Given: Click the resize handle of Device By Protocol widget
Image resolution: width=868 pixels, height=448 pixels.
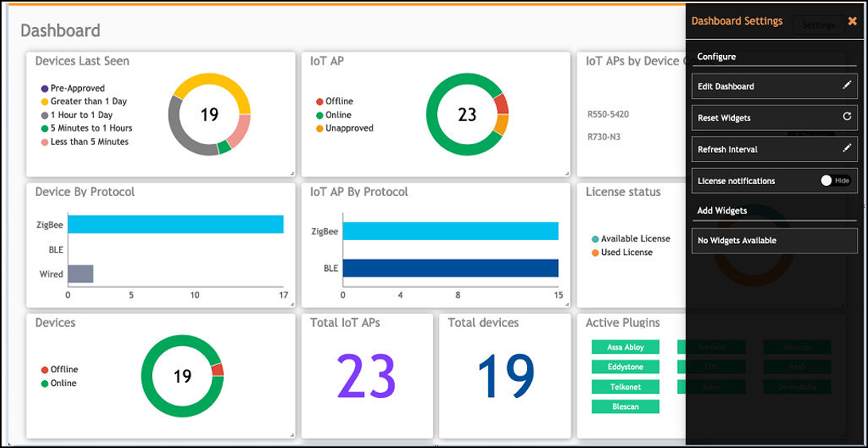Looking at the screenshot, I should click(x=291, y=304).
